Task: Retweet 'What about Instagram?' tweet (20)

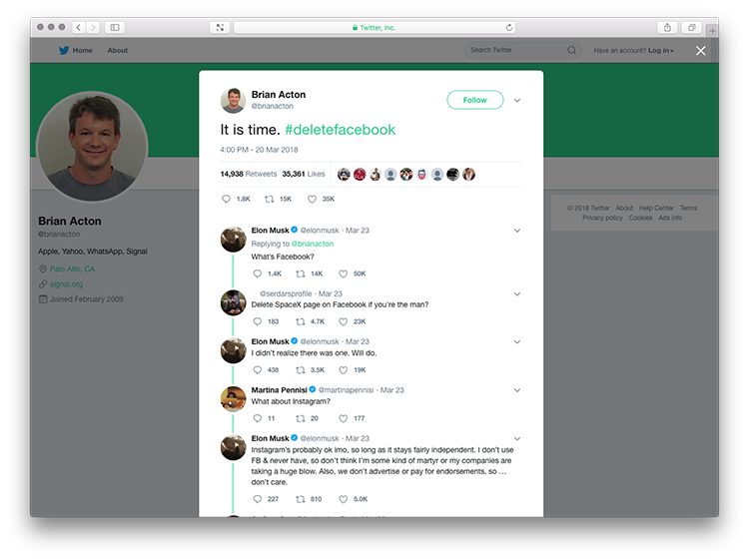Action: coord(307,418)
